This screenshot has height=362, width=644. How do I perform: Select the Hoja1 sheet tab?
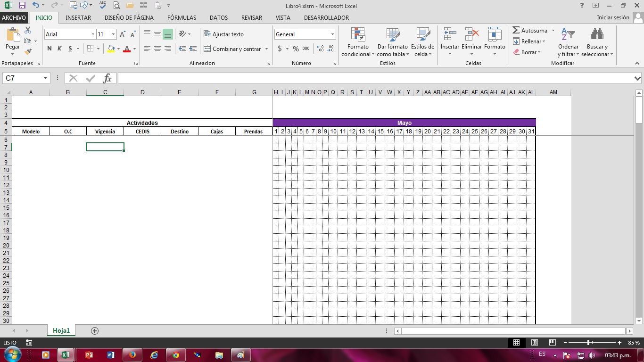(61, 331)
